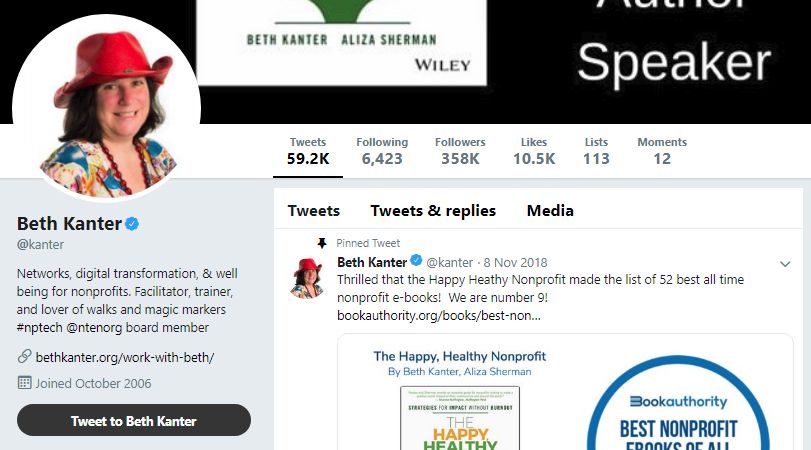The height and width of the screenshot is (450, 811).
Task: Open the Following 6,423 list
Action: [x=382, y=151]
